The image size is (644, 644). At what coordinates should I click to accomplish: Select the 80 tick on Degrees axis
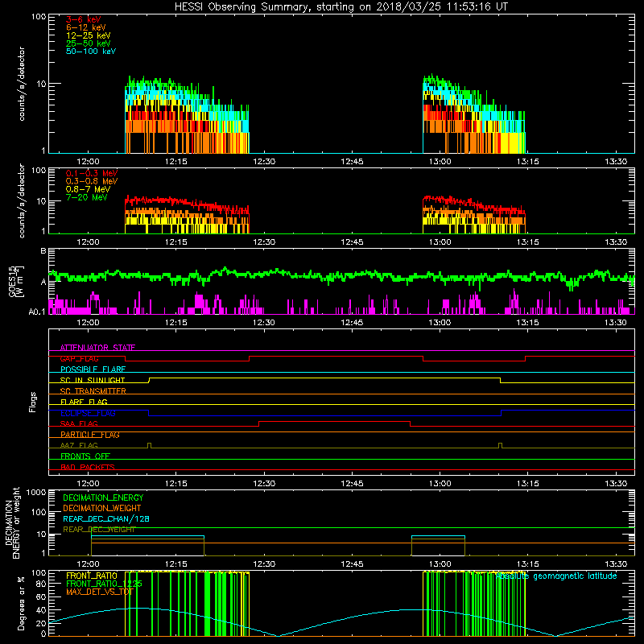click(41, 583)
